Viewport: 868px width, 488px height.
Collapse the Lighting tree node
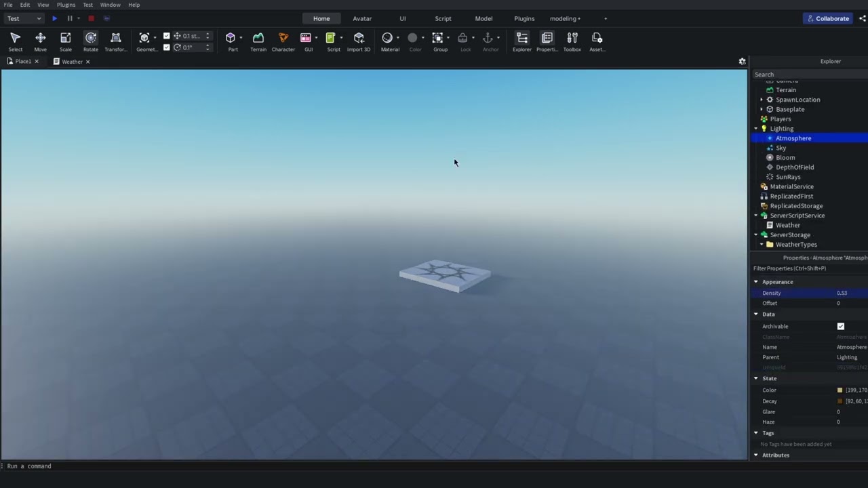[x=755, y=129]
